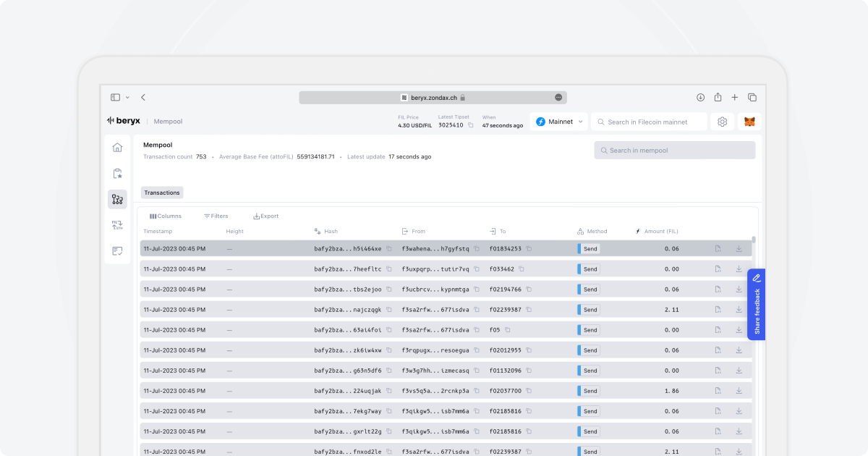Copy hash bafy2bza...h5i464xe

point(389,248)
